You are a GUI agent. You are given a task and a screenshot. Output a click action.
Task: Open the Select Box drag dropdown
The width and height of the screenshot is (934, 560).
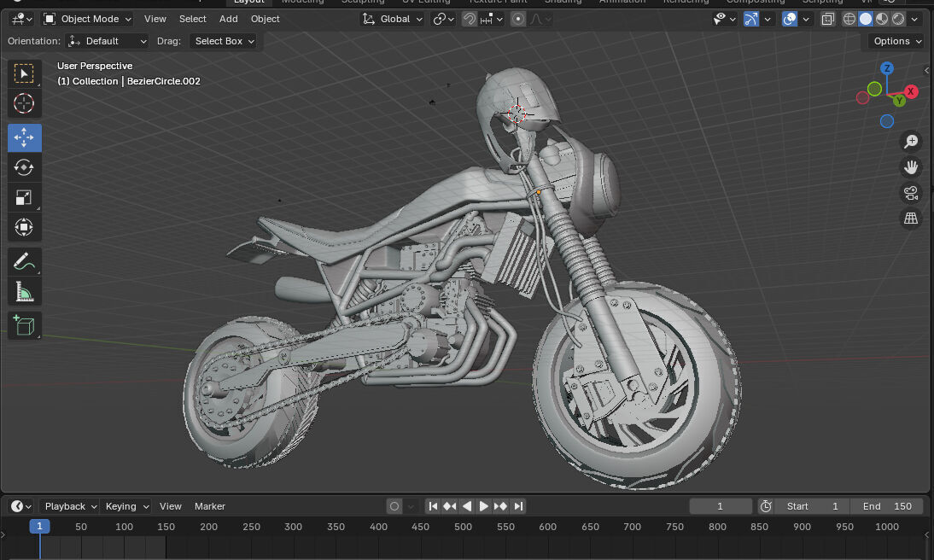click(223, 41)
